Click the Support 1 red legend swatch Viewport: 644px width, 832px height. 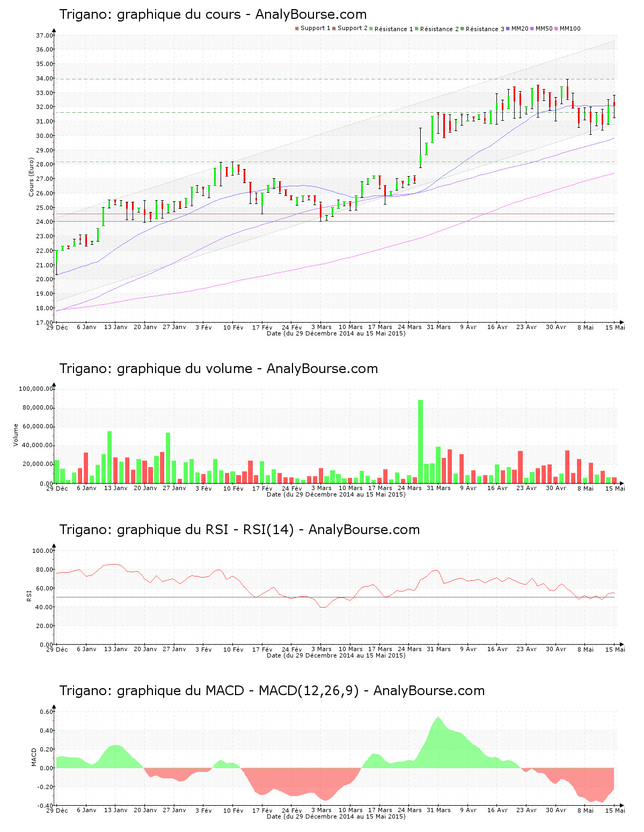point(297,28)
